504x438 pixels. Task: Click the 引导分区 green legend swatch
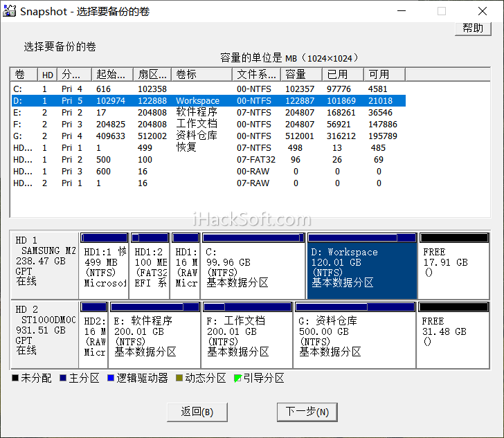point(237,378)
